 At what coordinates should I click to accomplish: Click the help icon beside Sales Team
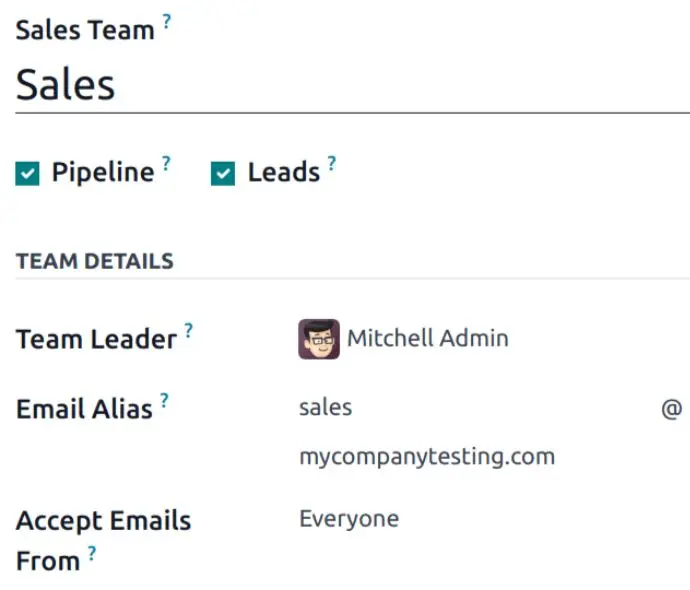click(167, 21)
